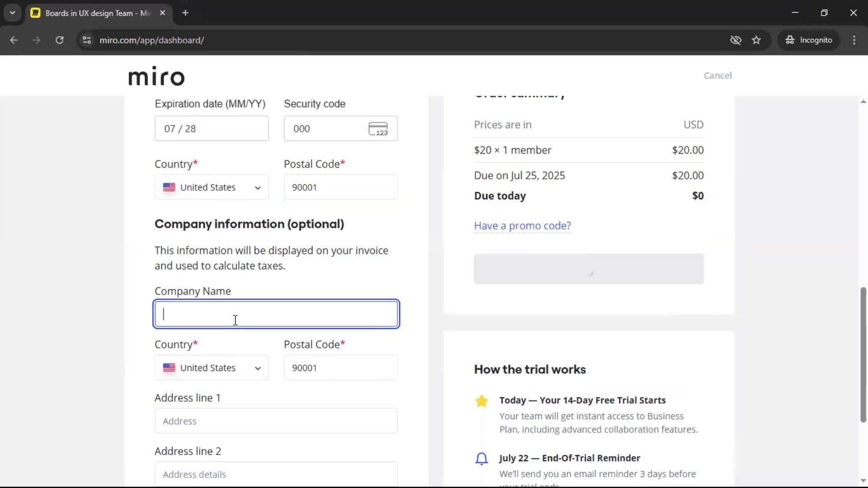Click the Security code field

340,128
